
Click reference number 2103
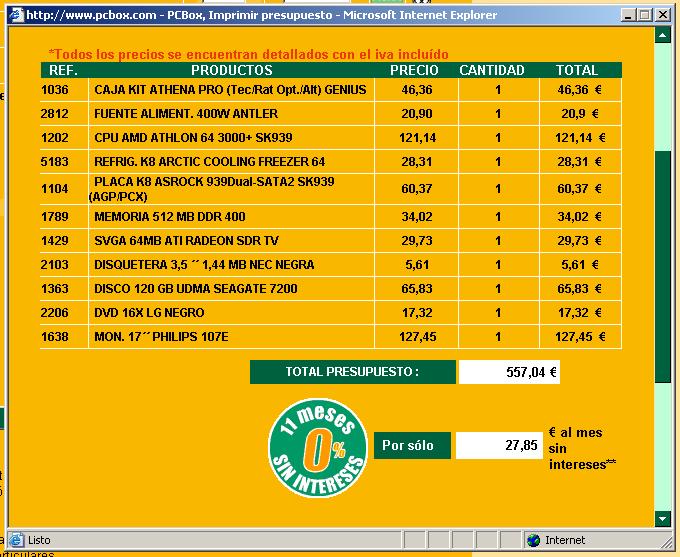pyautogui.click(x=55, y=265)
